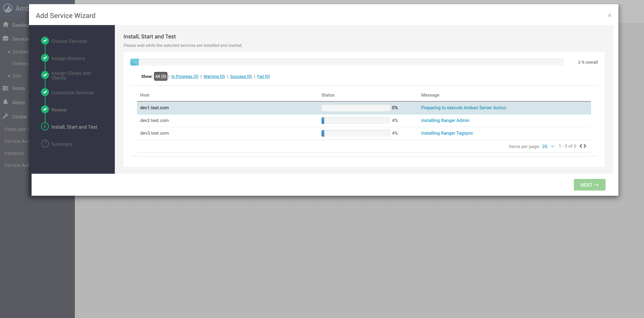
Task: Click the Ambari logo icon
Action: coord(8,8)
